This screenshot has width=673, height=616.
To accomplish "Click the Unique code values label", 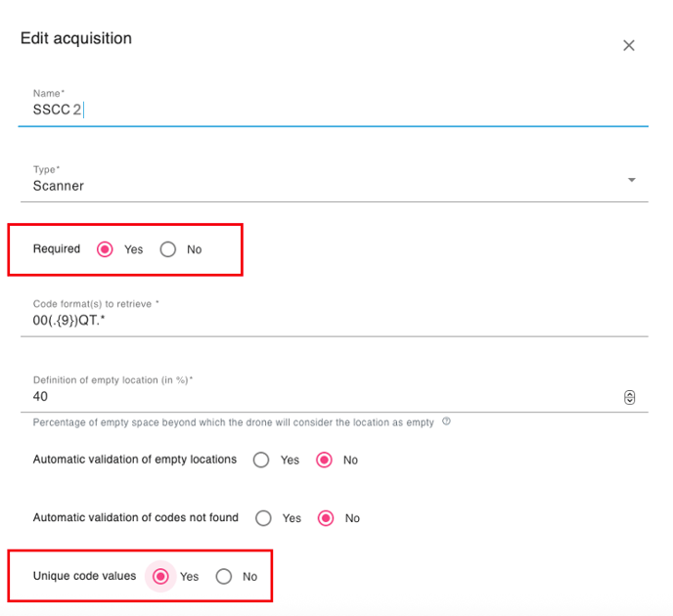I will coord(84,576).
